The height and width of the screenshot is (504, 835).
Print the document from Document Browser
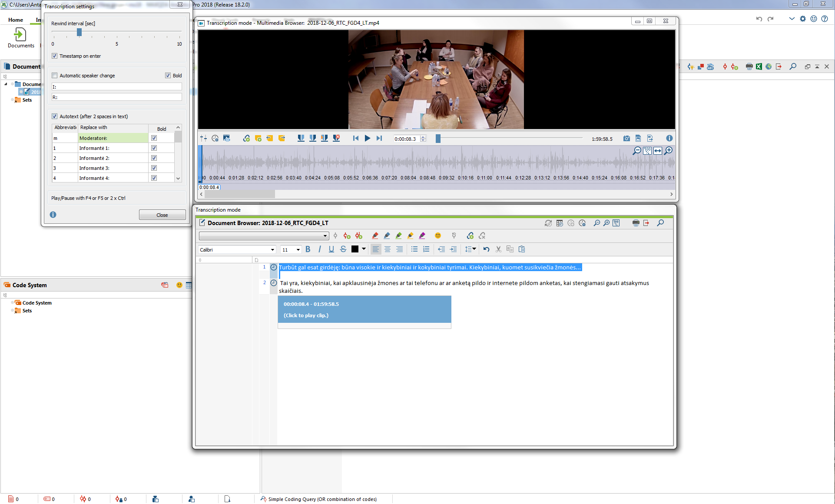pyautogui.click(x=636, y=223)
